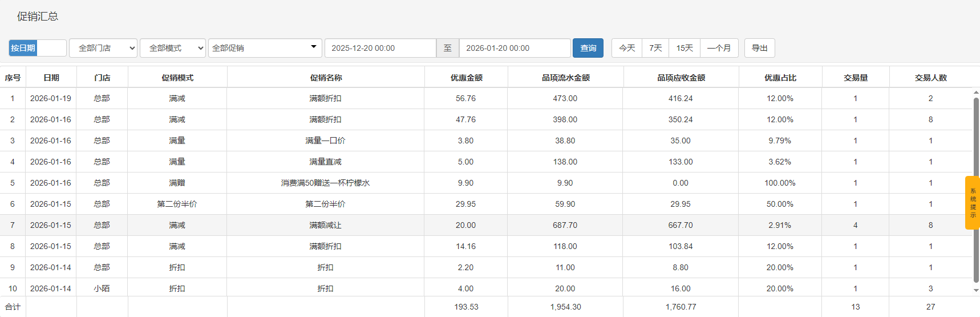Choose the 7天 quick date range
980x317 pixels.
[655, 48]
